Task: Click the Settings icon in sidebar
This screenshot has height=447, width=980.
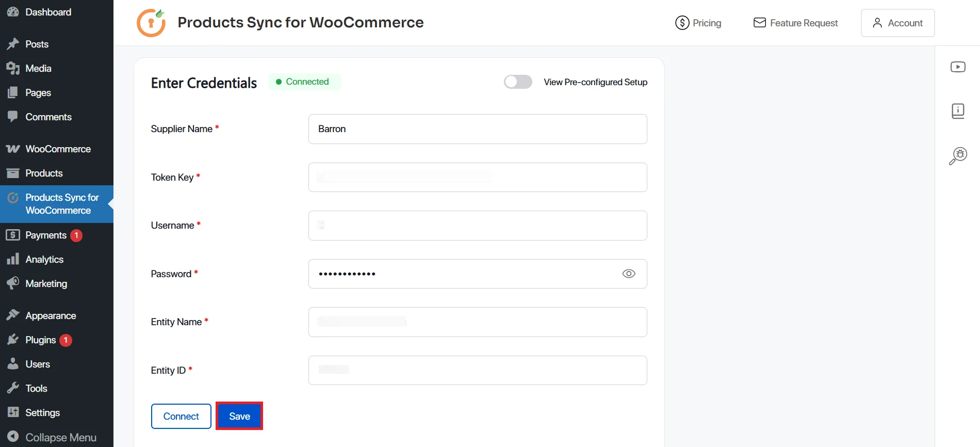Action: [13, 412]
